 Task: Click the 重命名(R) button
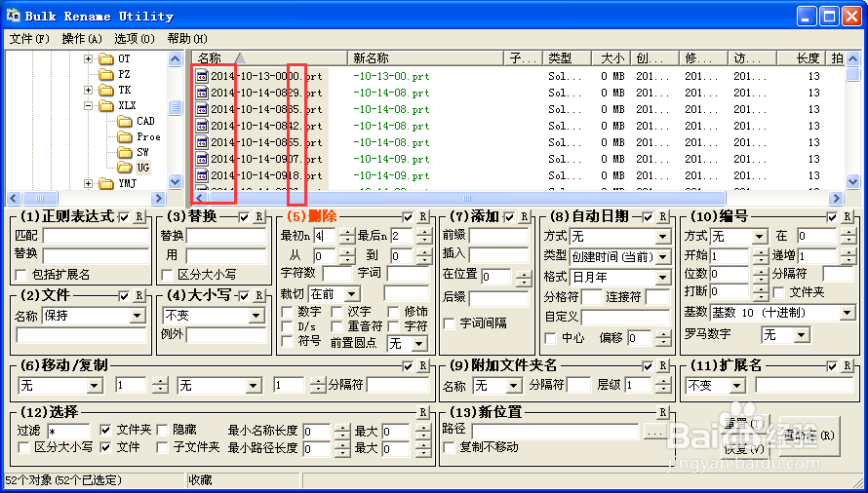coord(809,436)
